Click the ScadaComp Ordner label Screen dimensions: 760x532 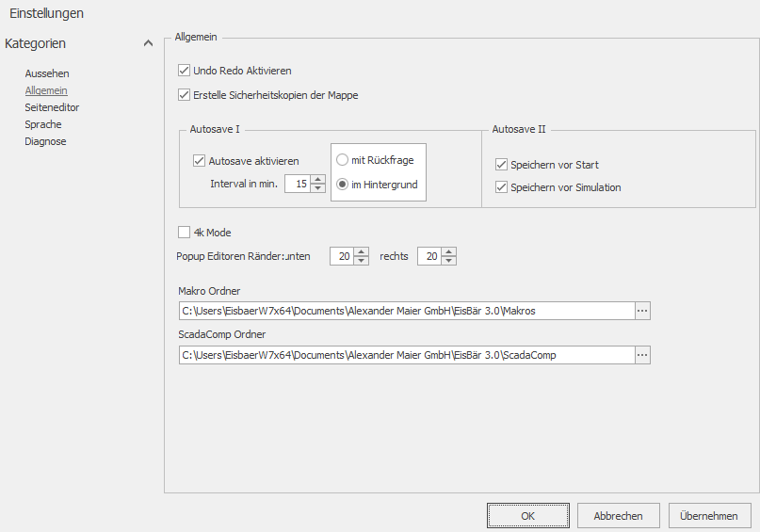[x=222, y=334]
